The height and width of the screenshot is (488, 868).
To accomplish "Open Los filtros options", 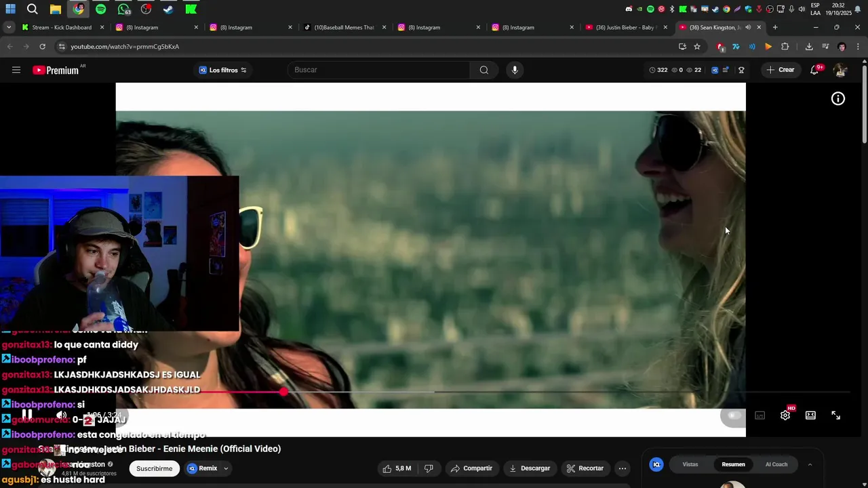I will [x=223, y=70].
